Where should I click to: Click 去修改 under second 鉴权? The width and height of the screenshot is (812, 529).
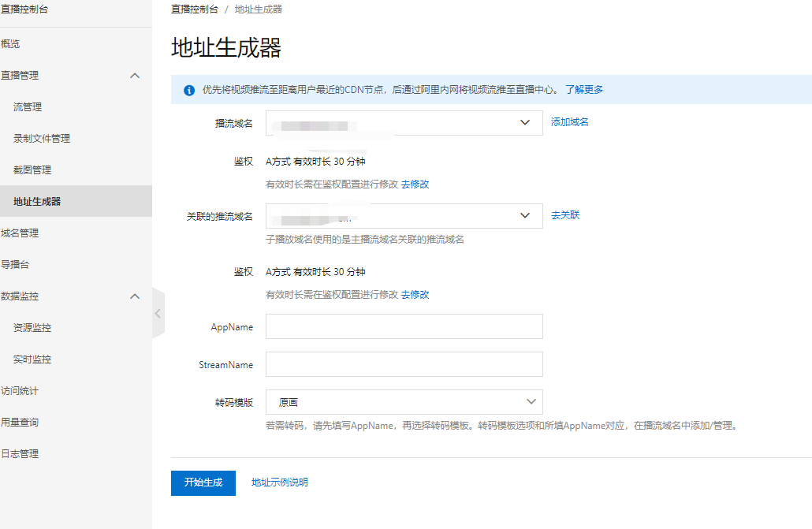[415, 295]
